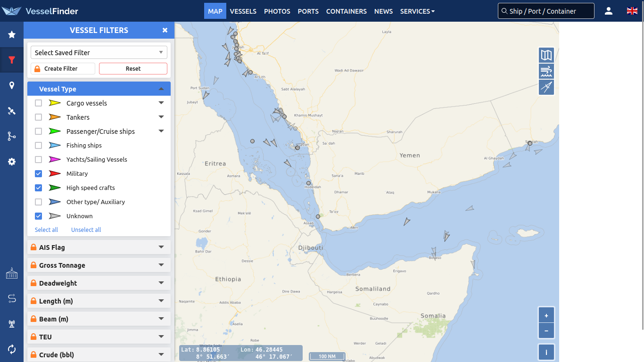Open the settings gear sidebar icon
Screen dimensions: 644x362
pyautogui.click(x=12, y=162)
